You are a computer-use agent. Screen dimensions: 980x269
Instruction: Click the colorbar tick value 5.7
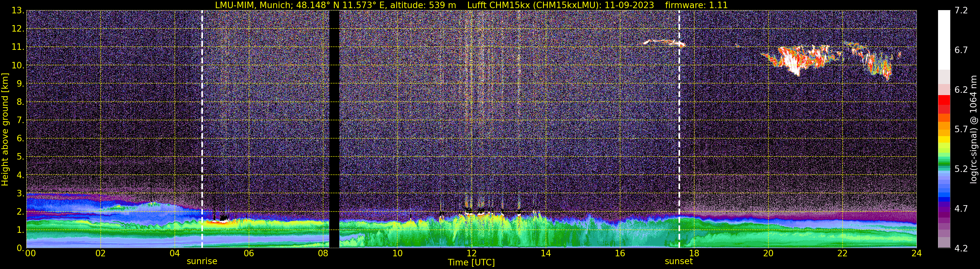tap(961, 129)
